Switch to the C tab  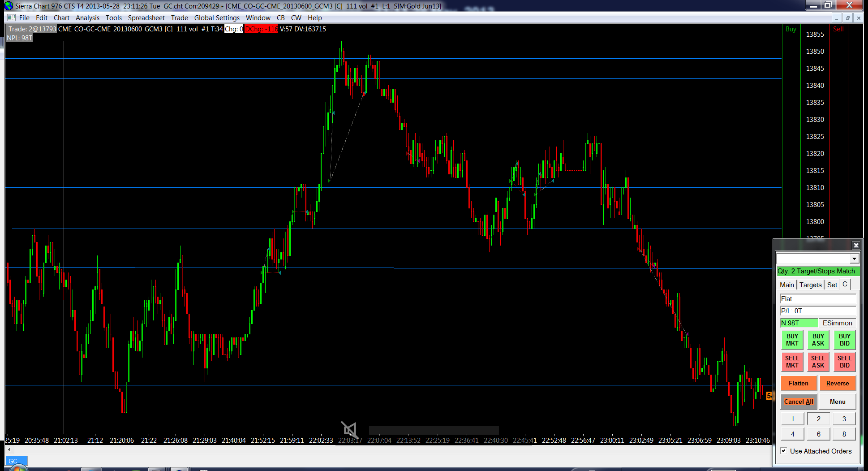[845, 284]
